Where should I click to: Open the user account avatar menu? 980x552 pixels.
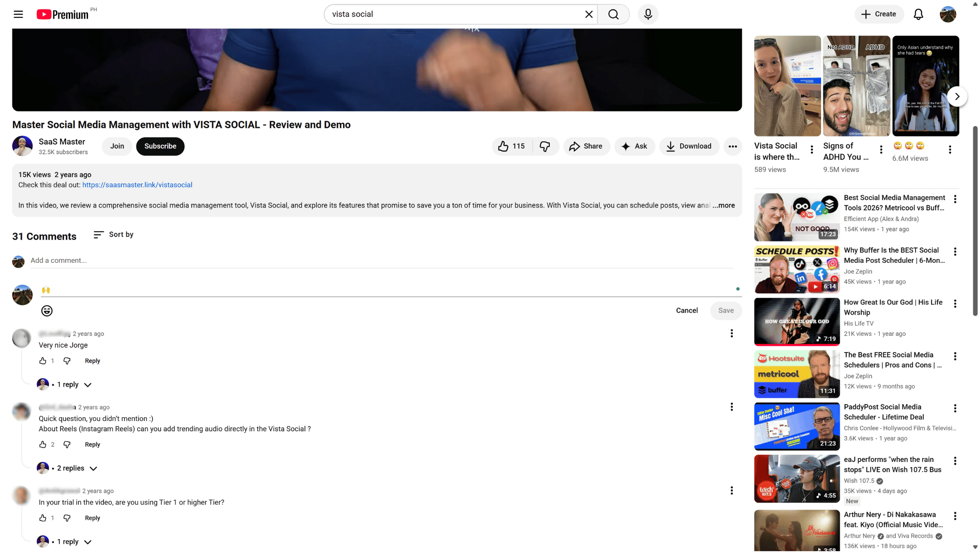pos(947,14)
